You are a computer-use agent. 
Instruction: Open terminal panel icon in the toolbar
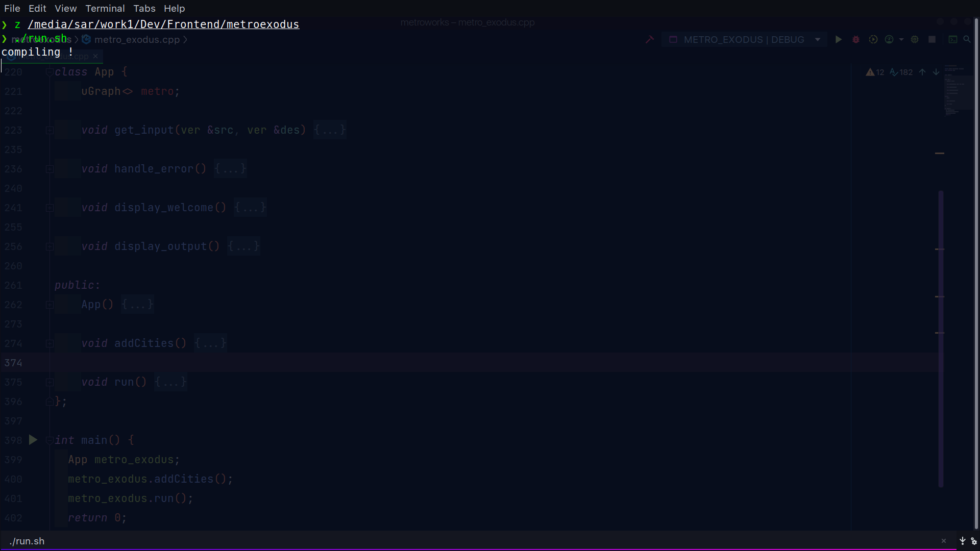[952, 40]
